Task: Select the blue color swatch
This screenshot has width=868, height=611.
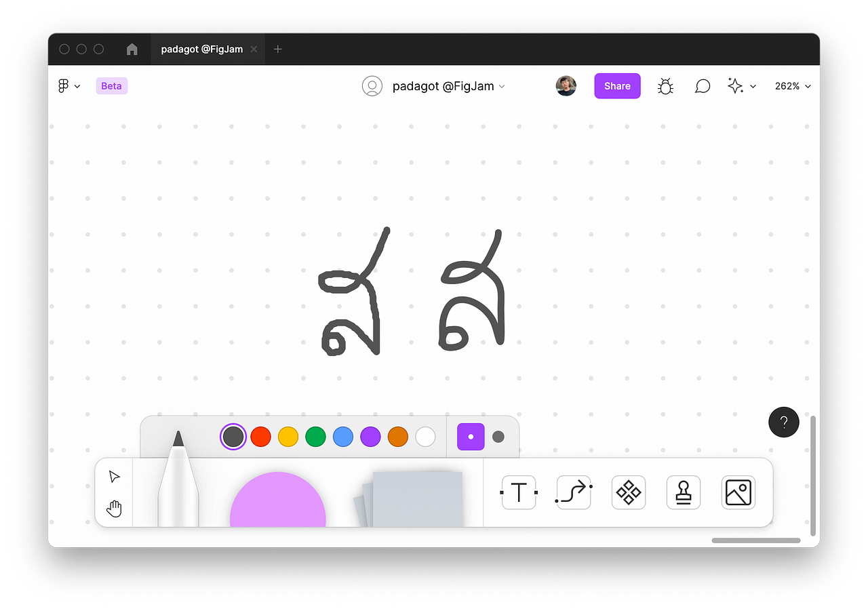Action: click(343, 437)
